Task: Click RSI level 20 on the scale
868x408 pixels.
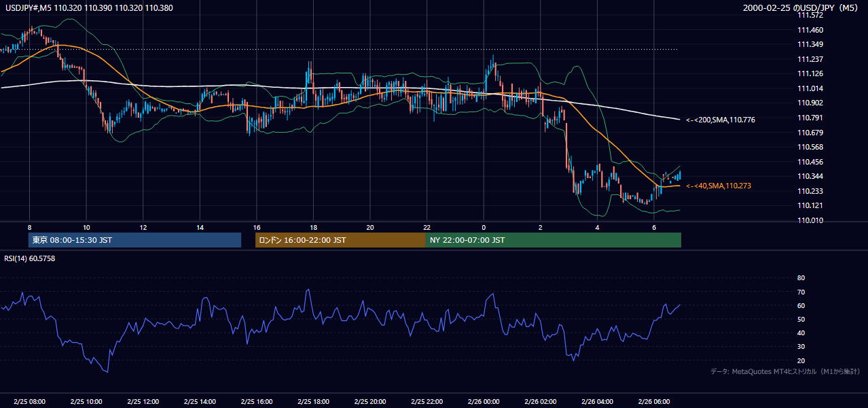Action: [801, 360]
